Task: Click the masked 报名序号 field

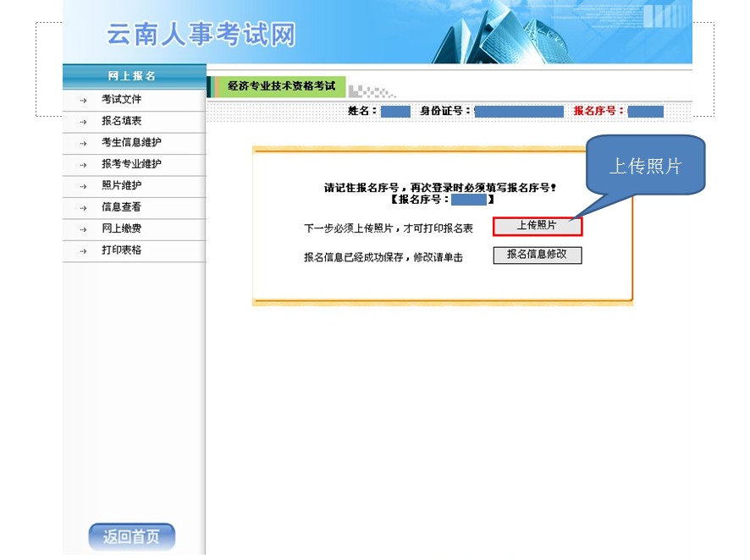Action: click(646, 111)
